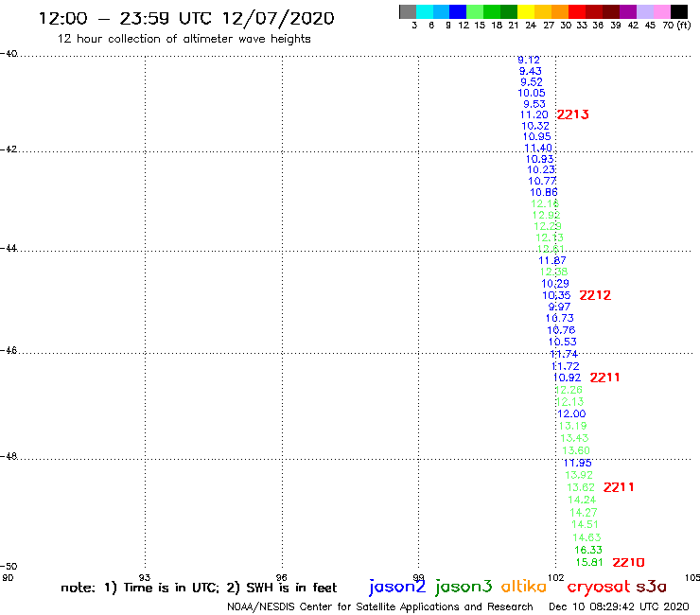Click the 10.76 wave height reading
700x615 pixels.
click(561, 330)
